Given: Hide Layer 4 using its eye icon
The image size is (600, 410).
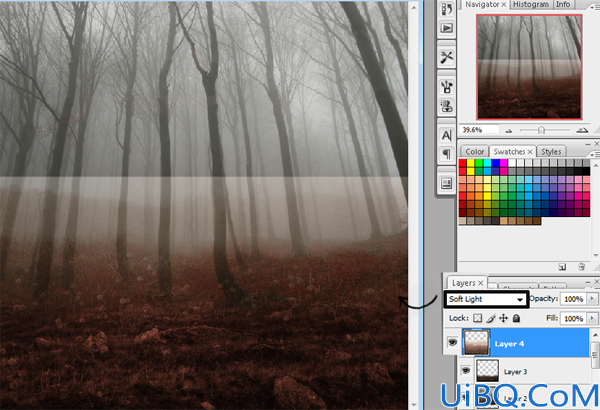Looking at the screenshot, I should 453,342.
